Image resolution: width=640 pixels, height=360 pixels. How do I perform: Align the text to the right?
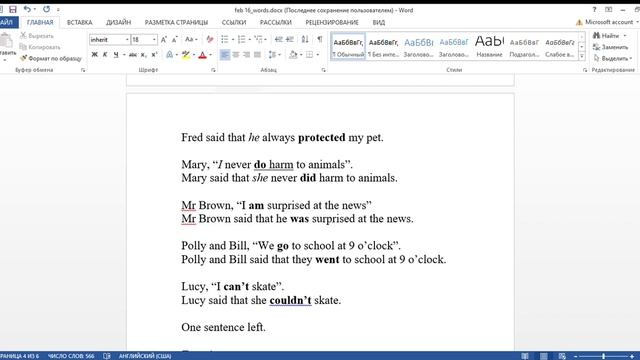247,55
